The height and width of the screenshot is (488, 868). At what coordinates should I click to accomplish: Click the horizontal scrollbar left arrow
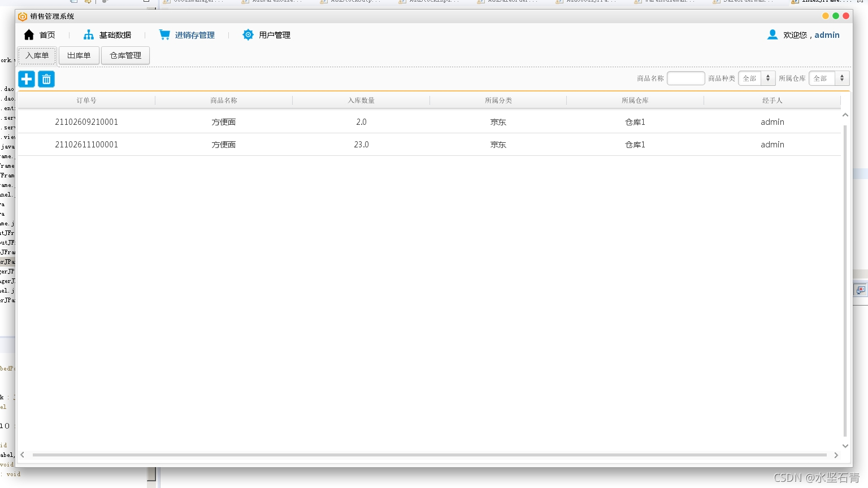click(x=23, y=455)
